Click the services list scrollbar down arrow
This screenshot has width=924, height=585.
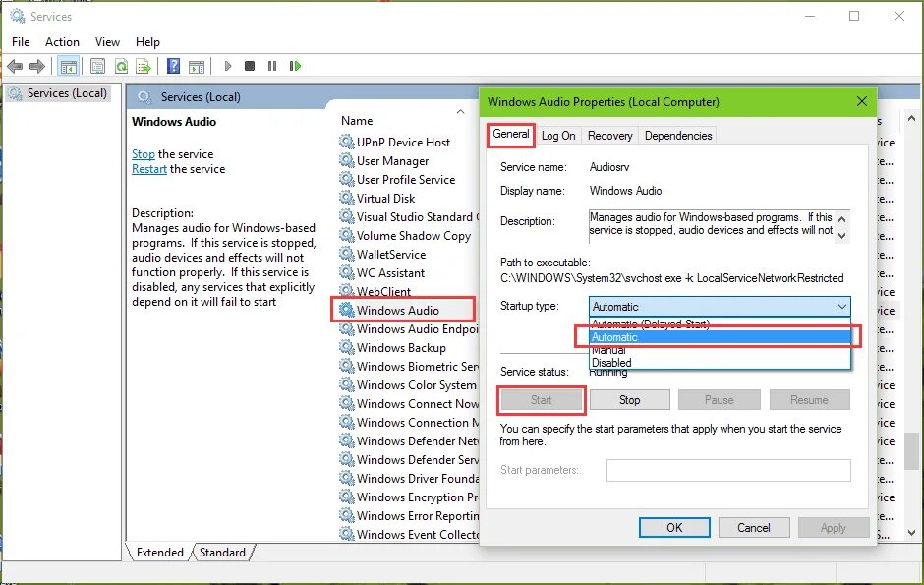911,532
